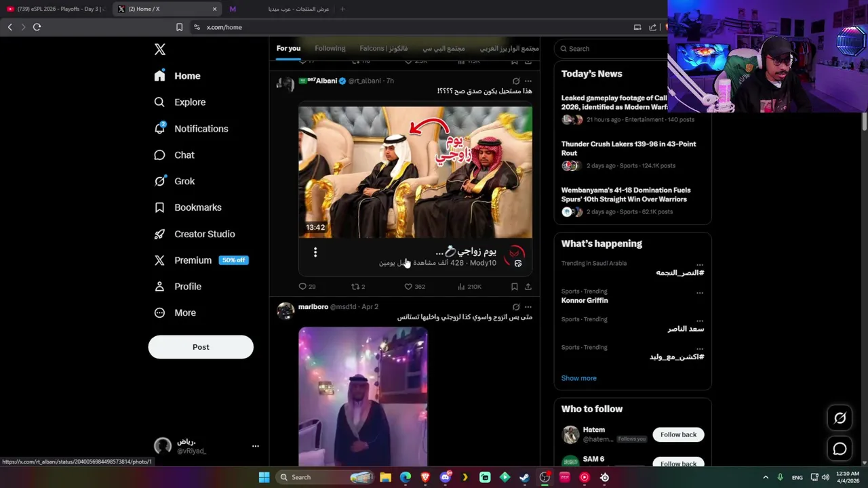
Task: Go back in browser
Action: tap(9, 27)
